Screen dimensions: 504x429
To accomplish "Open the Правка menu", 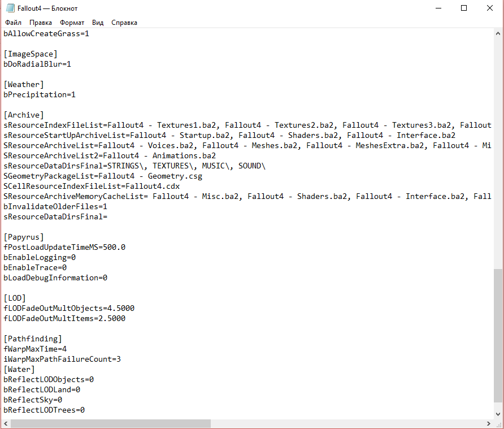I will coord(41,23).
